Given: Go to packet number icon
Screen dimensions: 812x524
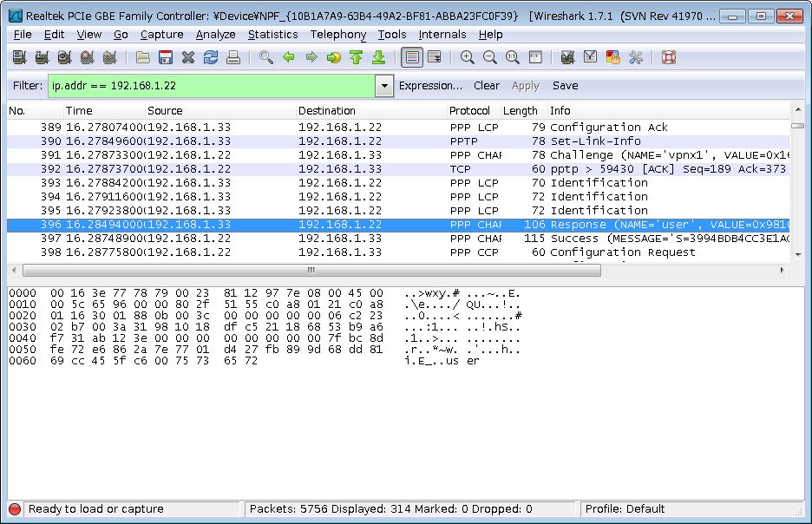Looking at the screenshot, I should tap(333, 57).
